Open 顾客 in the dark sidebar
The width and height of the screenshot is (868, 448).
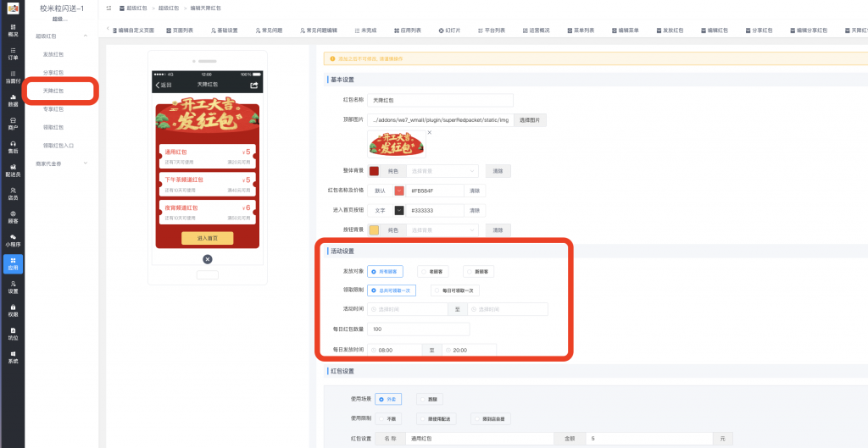(12, 217)
